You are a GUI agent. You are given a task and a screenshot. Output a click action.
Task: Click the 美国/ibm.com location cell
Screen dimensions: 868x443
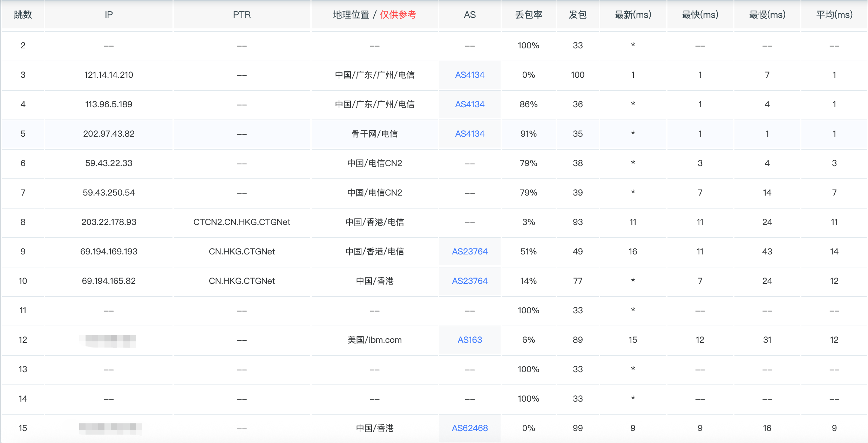click(374, 340)
